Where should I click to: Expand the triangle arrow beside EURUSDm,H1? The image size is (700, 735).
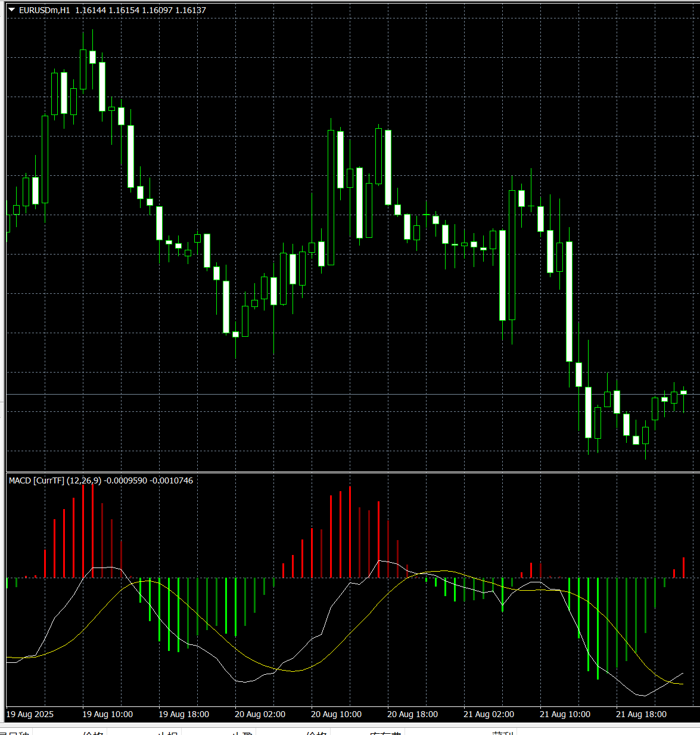coord(11,10)
